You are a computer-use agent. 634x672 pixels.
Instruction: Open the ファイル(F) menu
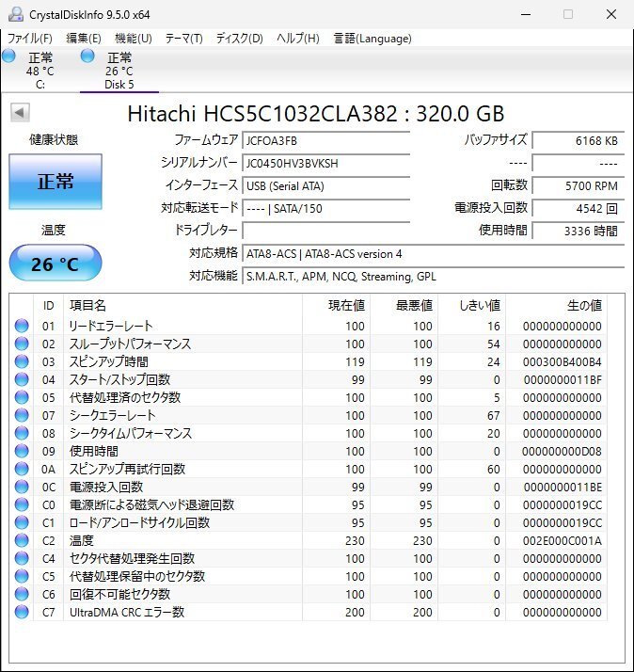(29, 39)
